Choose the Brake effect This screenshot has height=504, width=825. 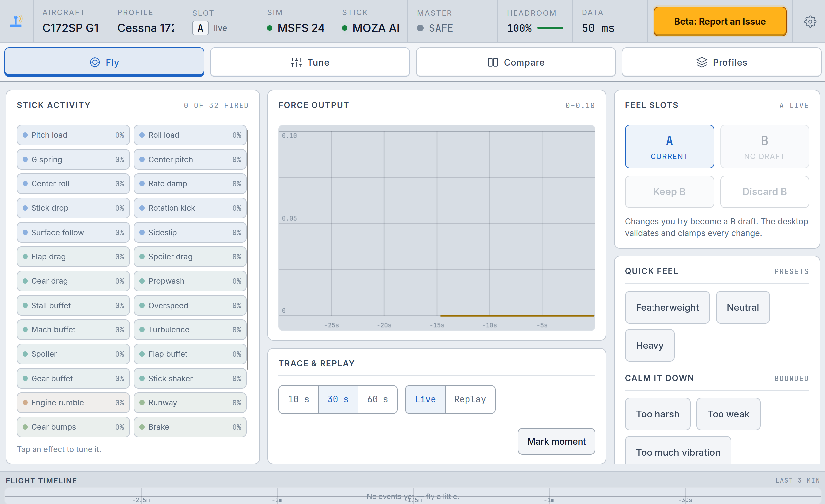pos(190,427)
